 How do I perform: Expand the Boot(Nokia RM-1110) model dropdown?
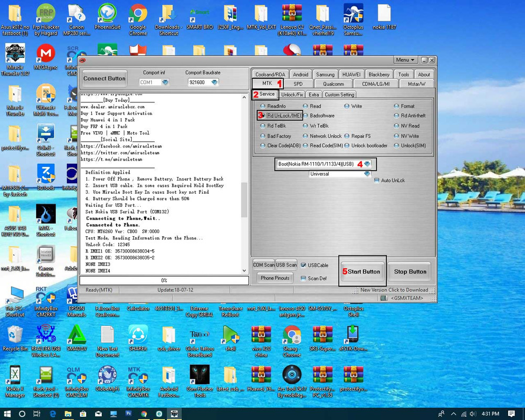pos(367,164)
